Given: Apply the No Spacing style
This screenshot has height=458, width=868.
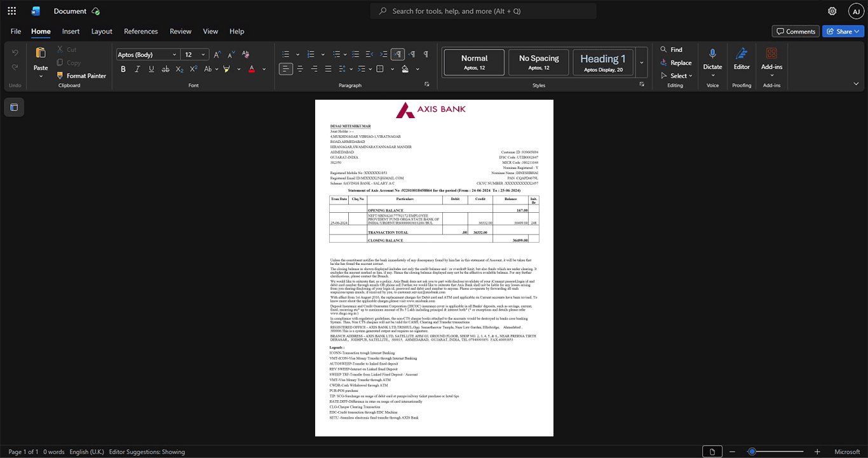Looking at the screenshot, I should pos(539,62).
